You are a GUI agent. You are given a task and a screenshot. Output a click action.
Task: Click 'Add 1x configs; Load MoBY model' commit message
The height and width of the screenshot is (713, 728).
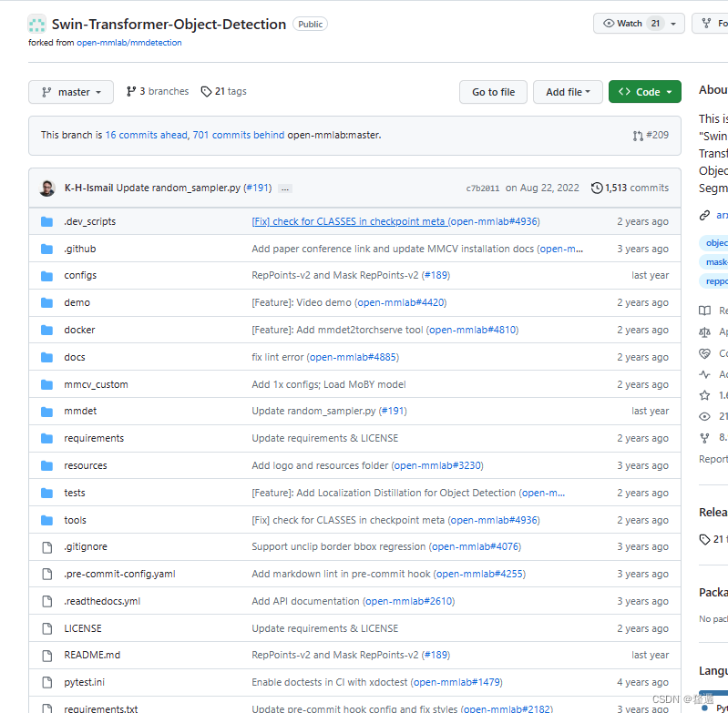click(x=329, y=384)
